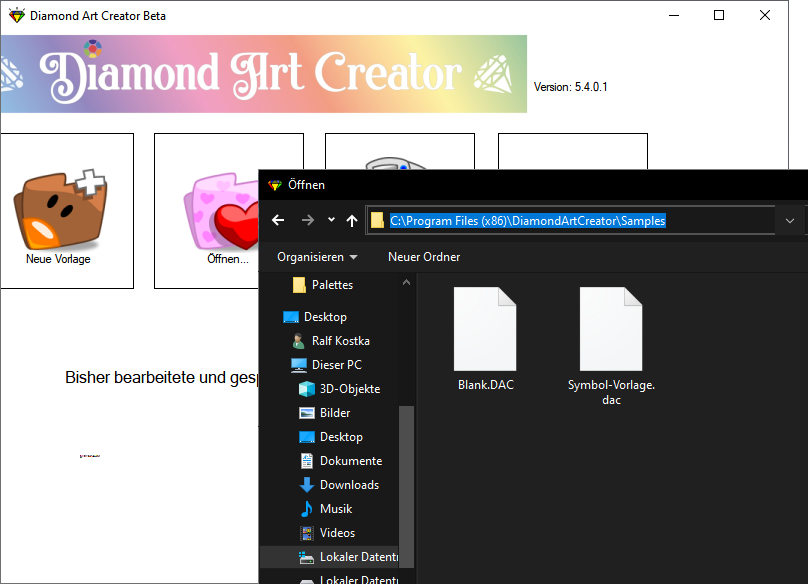Expand the address bar path history dropdown
The width and height of the screenshot is (808, 584).
[789, 221]
